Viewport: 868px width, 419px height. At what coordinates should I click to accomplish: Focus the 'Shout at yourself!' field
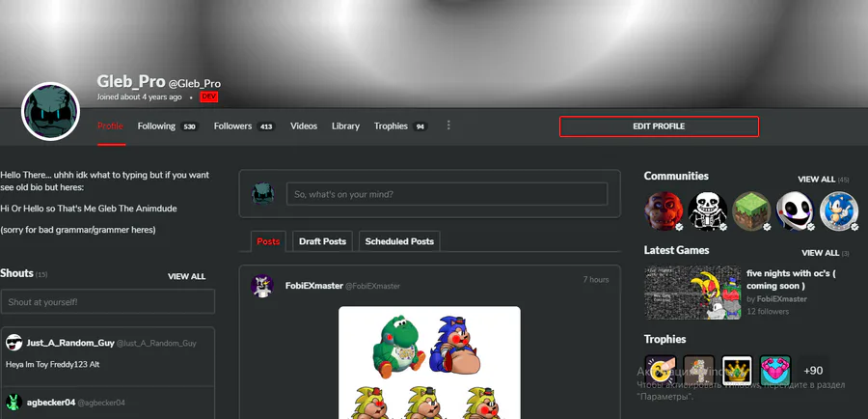107,301
